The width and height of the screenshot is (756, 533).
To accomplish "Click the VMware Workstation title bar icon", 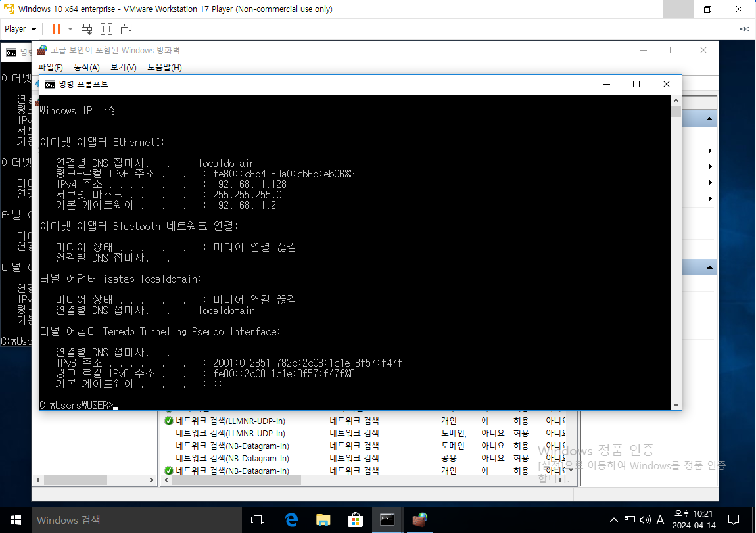I will pos(9,9).
